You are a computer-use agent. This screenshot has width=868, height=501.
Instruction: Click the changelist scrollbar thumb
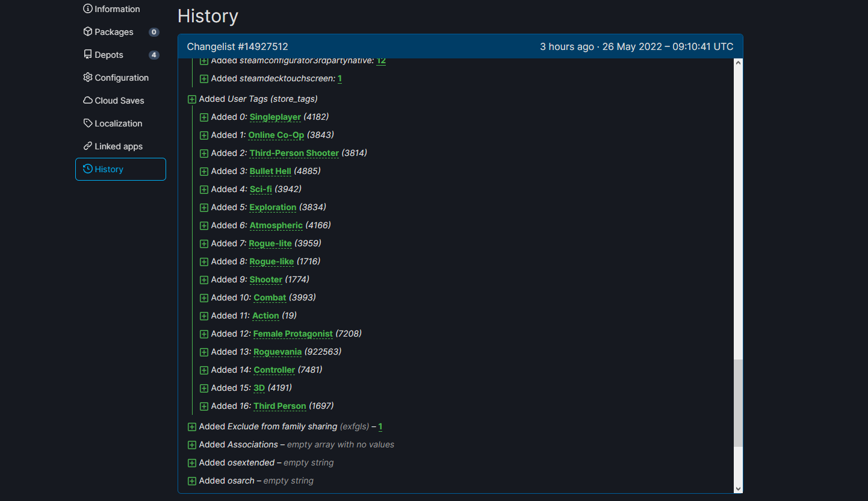tap(738, 403)
